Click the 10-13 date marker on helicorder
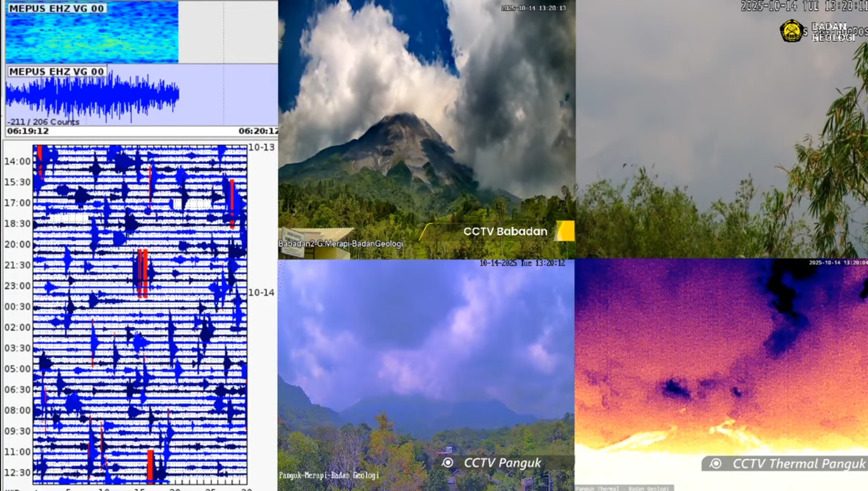868x491 pixels. point(261,147)
